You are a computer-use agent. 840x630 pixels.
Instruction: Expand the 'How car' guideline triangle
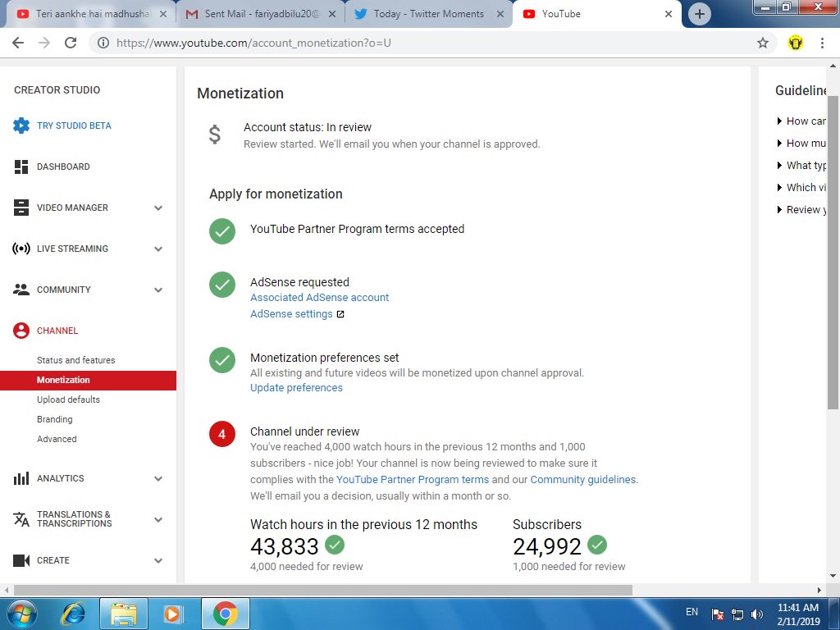779,121
